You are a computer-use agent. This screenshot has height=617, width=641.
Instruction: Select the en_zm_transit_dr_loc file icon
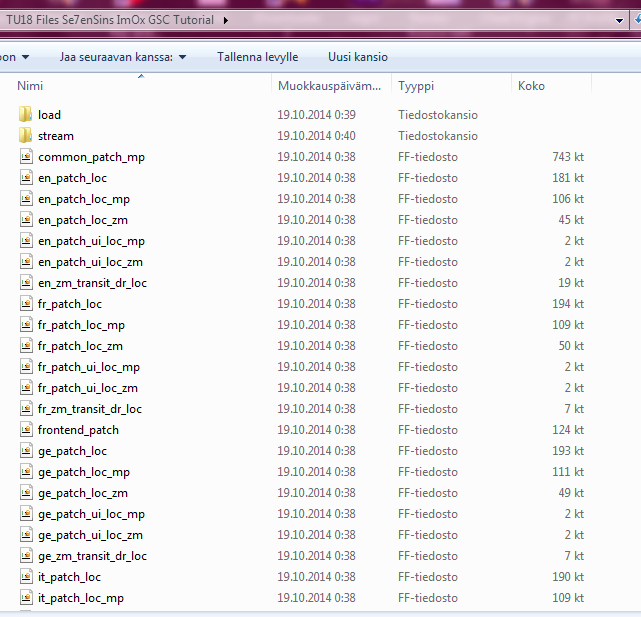click(26, 283)
